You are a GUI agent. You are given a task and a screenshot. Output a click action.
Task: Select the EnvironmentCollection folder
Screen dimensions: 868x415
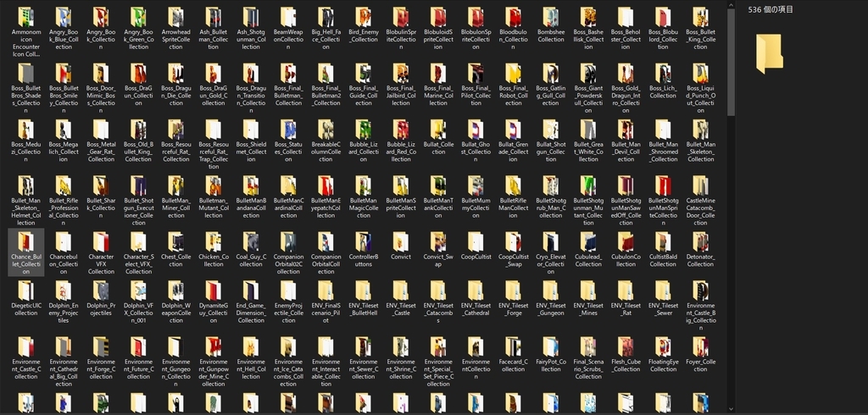pos(476,358)
